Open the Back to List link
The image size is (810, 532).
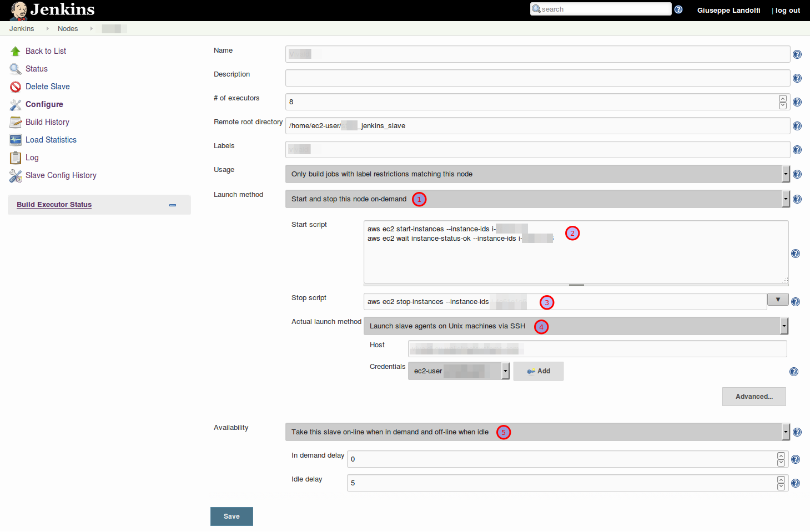click(46, 51)
